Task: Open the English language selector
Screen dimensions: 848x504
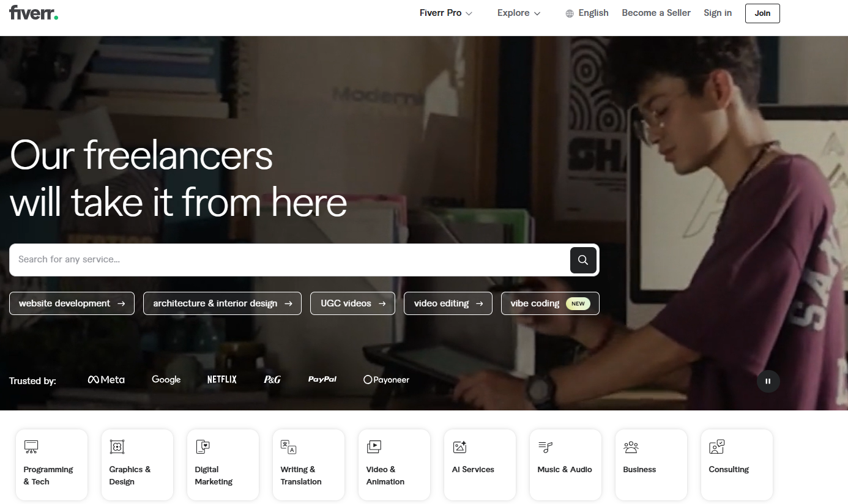Action: tap(587, 13)
